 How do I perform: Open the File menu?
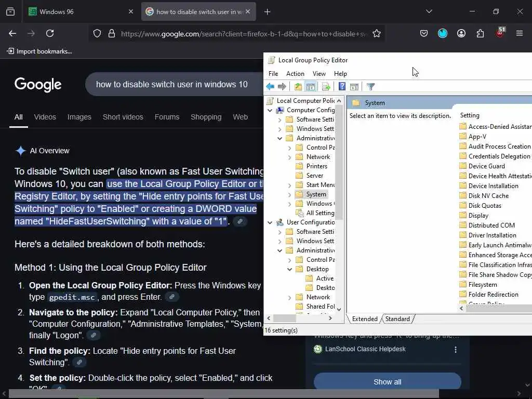[x=273, y=74]
